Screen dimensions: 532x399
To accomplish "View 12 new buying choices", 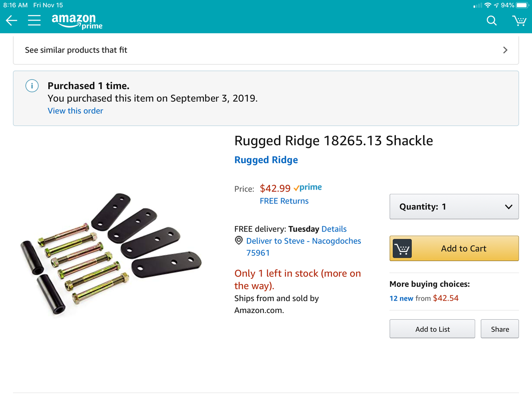I will (401, 298).
